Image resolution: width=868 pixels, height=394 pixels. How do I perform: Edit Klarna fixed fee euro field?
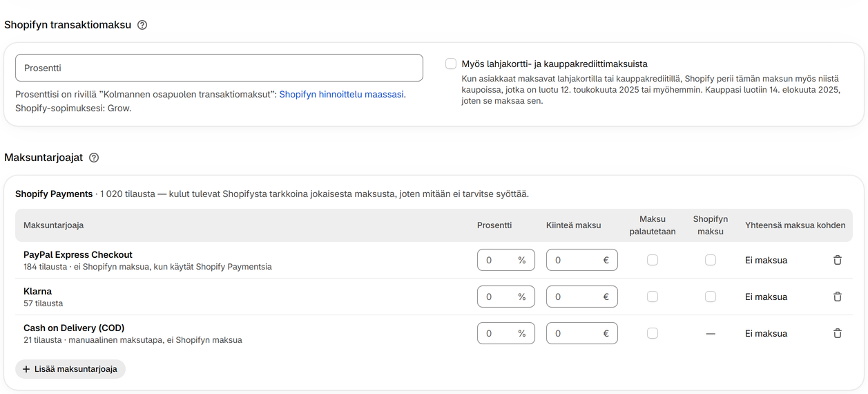click(582, 297)
